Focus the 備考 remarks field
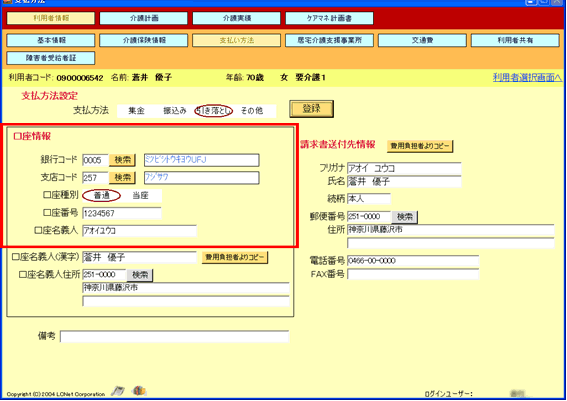The width and height of the screenshot is (567, 401). (174, 337)
